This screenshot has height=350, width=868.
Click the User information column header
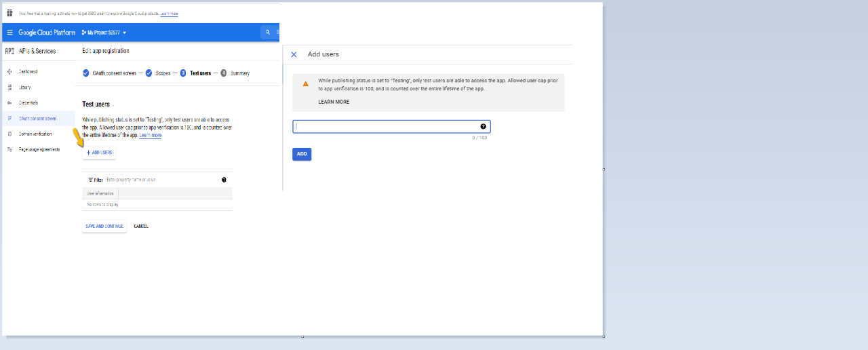point(100,193)
